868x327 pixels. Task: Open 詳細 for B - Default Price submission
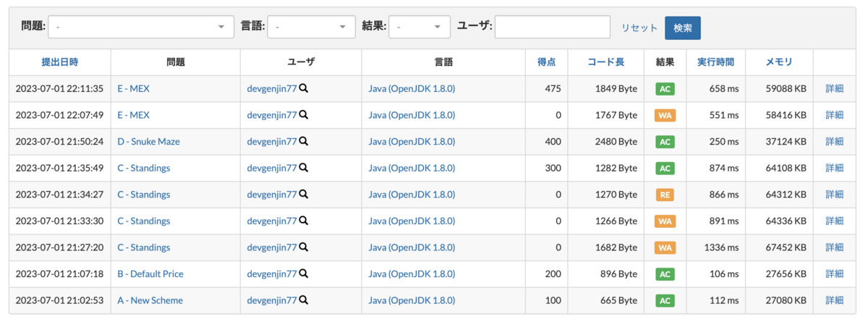[x=835, y=274]
